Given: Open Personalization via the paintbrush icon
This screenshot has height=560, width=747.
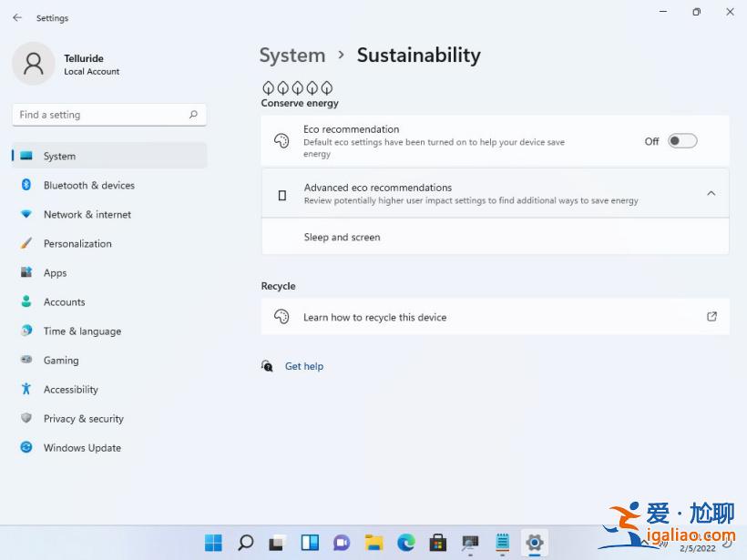Looking at the screenshot, I should point(26,243).
